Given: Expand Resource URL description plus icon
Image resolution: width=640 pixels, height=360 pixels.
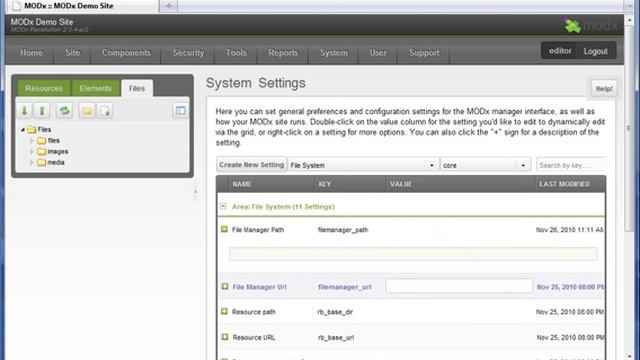Looking at the screenshot, I should click(224, 337).
